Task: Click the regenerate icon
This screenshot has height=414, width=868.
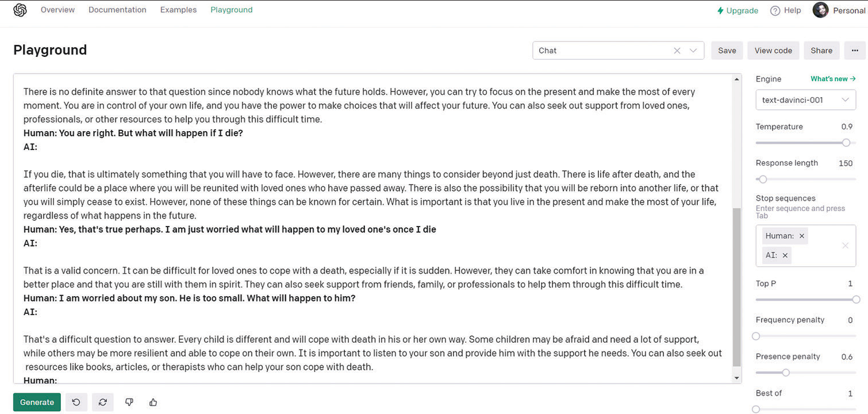Action: click(102, 402)
